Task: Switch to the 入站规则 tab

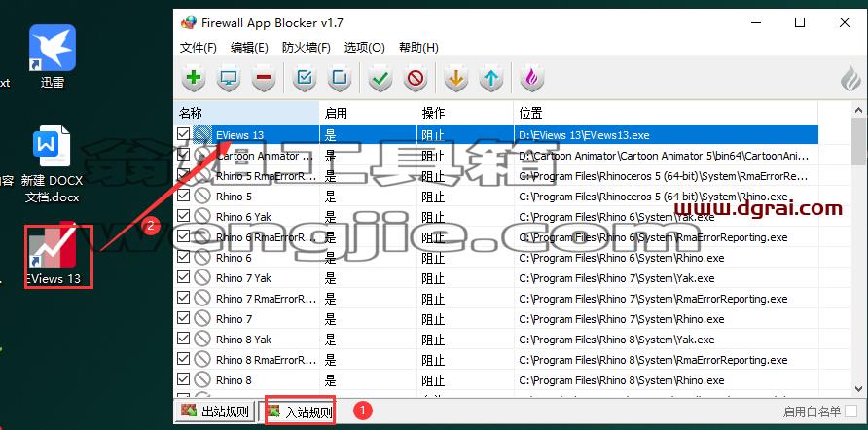Action: tap(300, 412)
